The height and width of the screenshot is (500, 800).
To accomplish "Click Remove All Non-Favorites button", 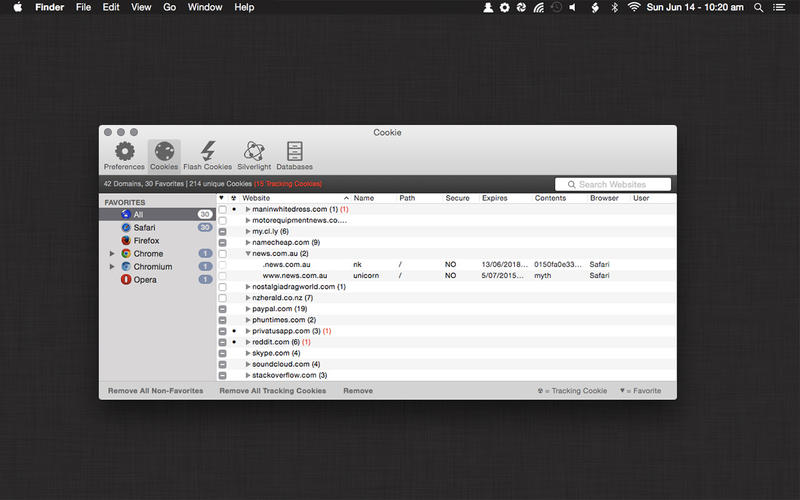I will (x=155, y=391).
